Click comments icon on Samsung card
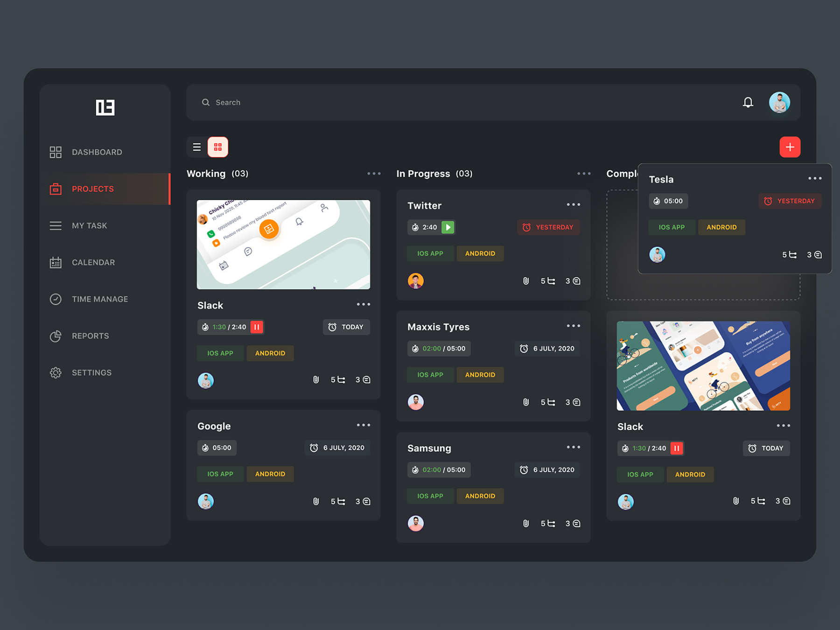The image size is (840, 630). 576,524
